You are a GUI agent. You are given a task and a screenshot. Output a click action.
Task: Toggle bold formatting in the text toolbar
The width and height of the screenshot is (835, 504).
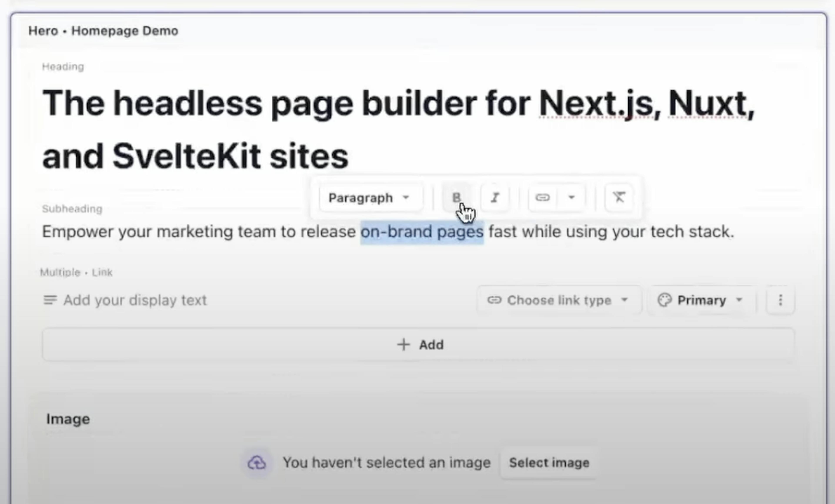456,198
